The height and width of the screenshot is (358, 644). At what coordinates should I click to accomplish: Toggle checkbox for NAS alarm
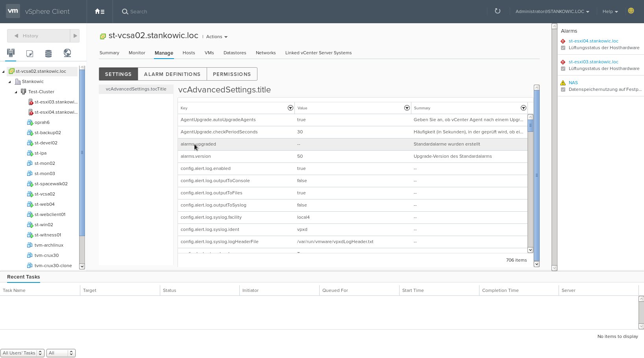coord(563,90)
